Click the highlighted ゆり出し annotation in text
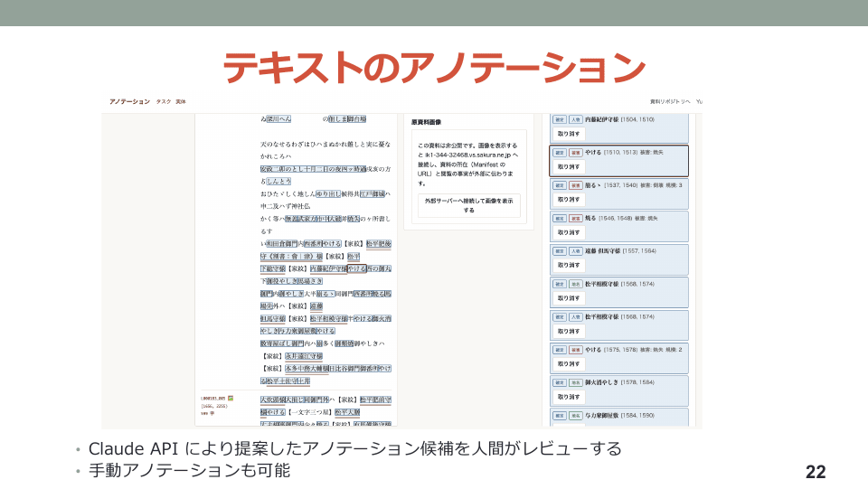 point(328,194)
